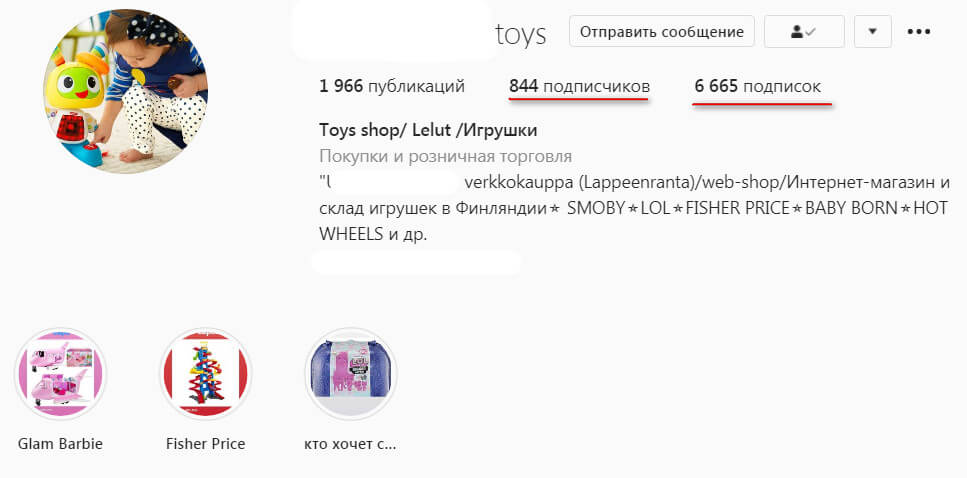View the 844 подписчиков followers list
Viewport: 967px width, 478px height.
click(x=579, y=86)
